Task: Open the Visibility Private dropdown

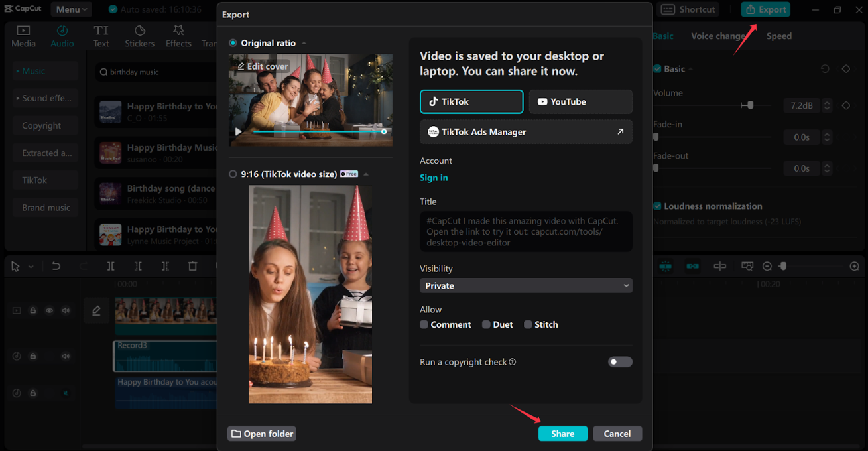Action: pyautogui.click(x=526, y=285)
